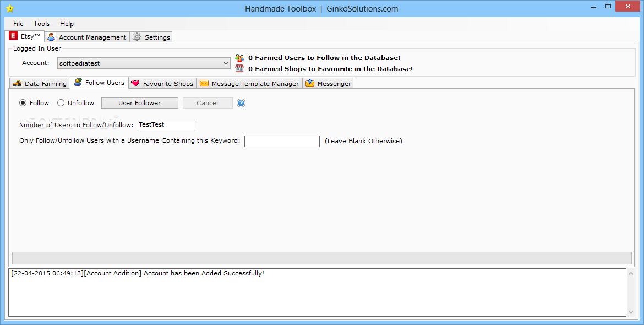Click the Cancel button
Screen dimensions: 644x325
pos(208,102)
